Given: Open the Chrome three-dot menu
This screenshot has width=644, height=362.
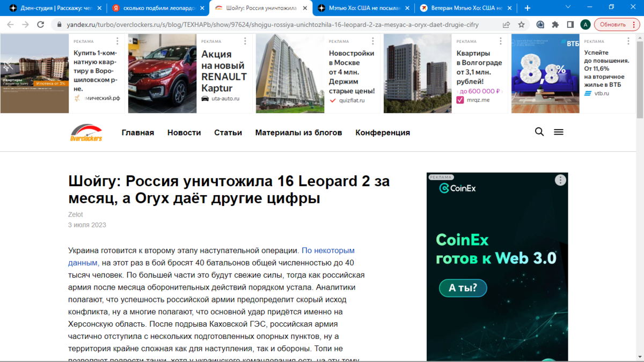Looking at the screenshot, I should pos(635,25).
